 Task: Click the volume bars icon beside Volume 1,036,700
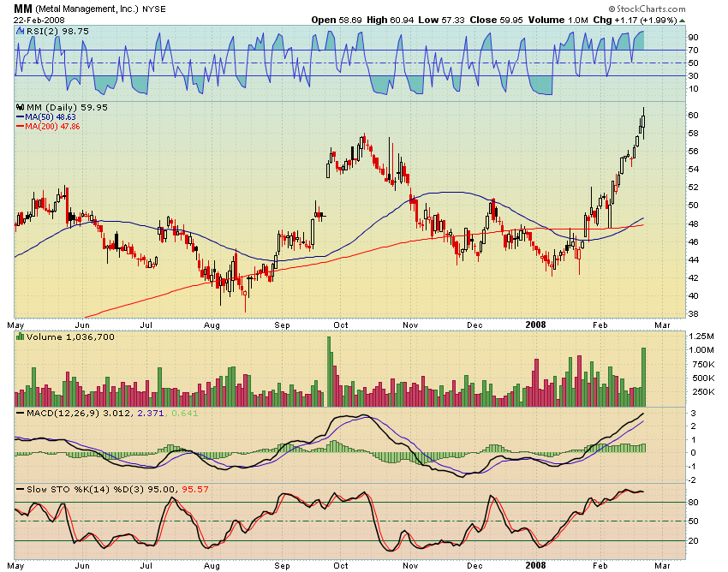(x=21, y=337)
